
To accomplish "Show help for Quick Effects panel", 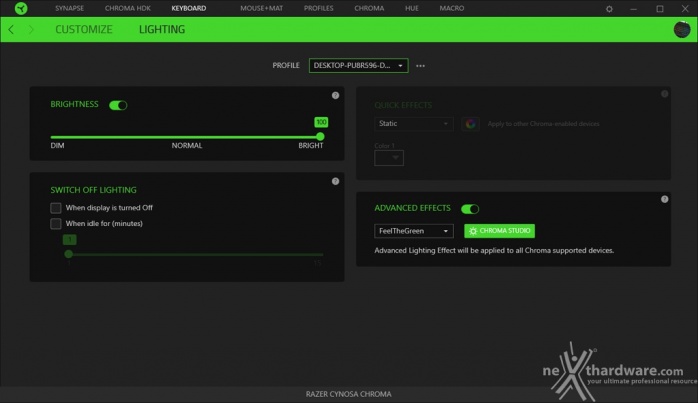I will pos(664,94).
